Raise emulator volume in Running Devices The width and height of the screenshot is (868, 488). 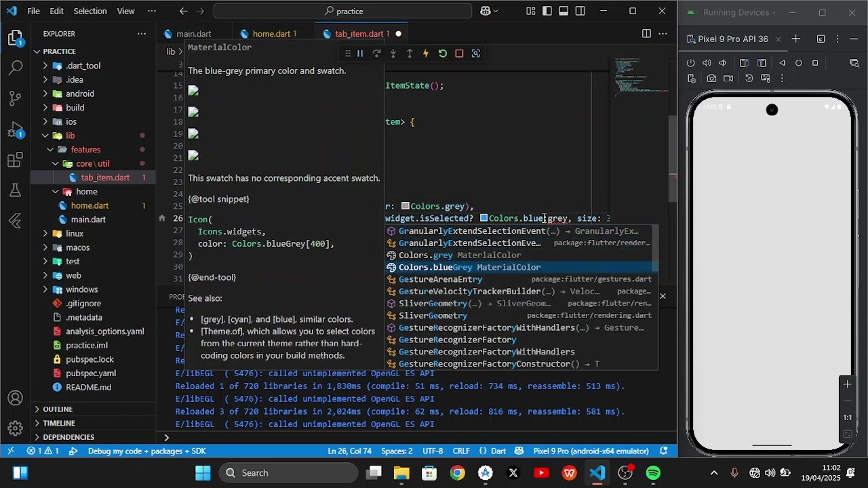(x=707, y=63)
